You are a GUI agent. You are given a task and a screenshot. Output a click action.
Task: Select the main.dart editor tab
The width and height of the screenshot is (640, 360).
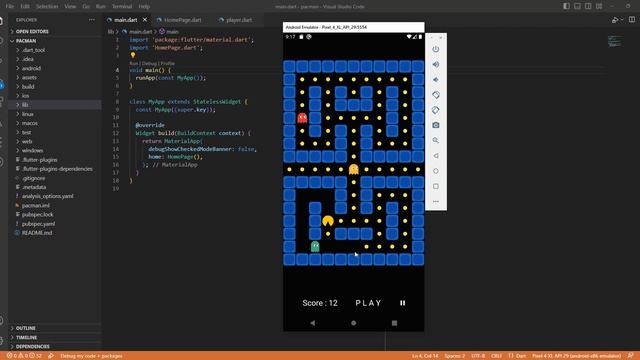coord(125,20)
